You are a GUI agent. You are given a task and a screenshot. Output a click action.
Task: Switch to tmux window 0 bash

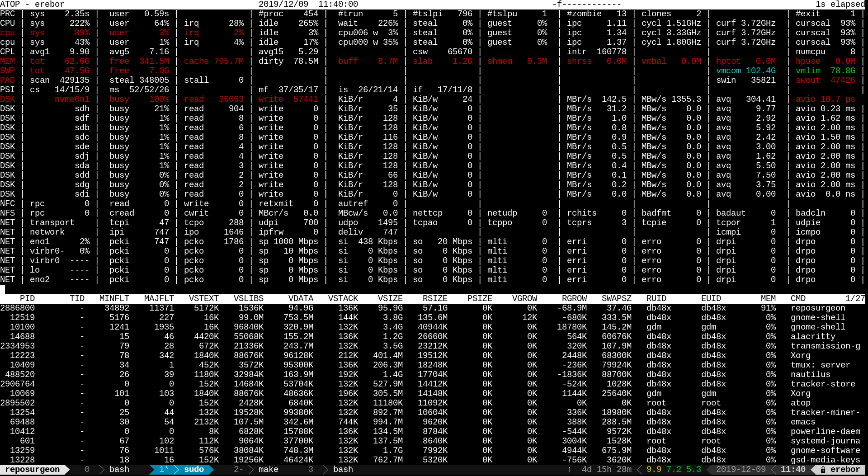pyautogui.click(x=107, y=470)
